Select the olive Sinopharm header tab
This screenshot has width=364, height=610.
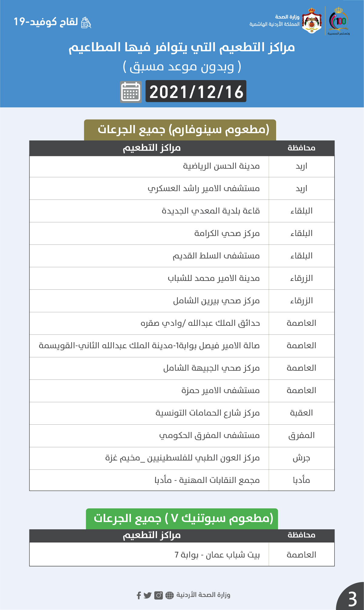click(180, 130)
